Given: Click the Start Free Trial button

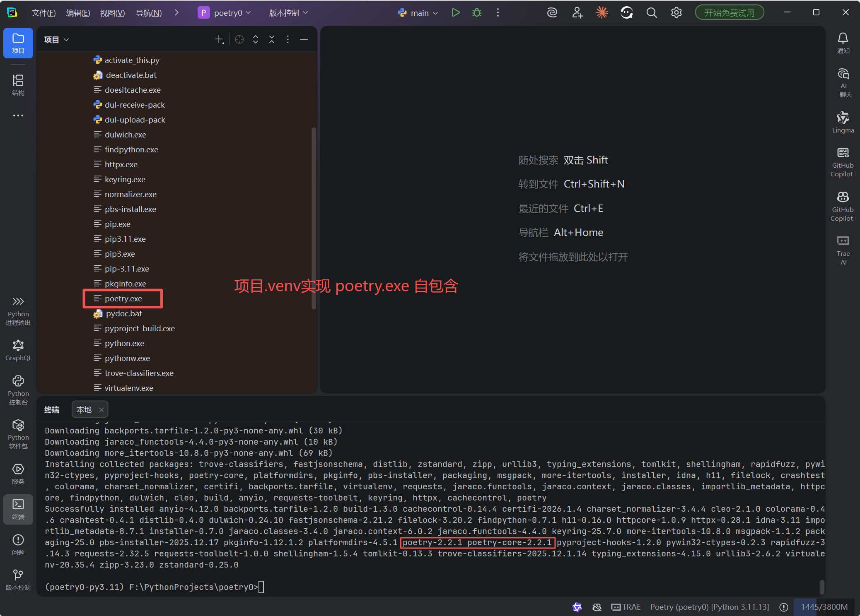Looking at the screenshot, I should 729,13.
